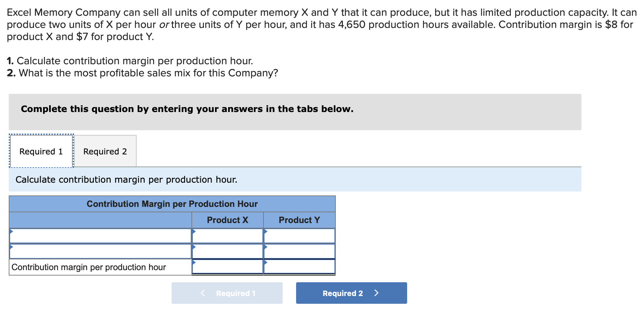This screenshot has width=644, height=329.
Task: Click the Product X column header
Action: pyautogui.click(x=227, y=220)
